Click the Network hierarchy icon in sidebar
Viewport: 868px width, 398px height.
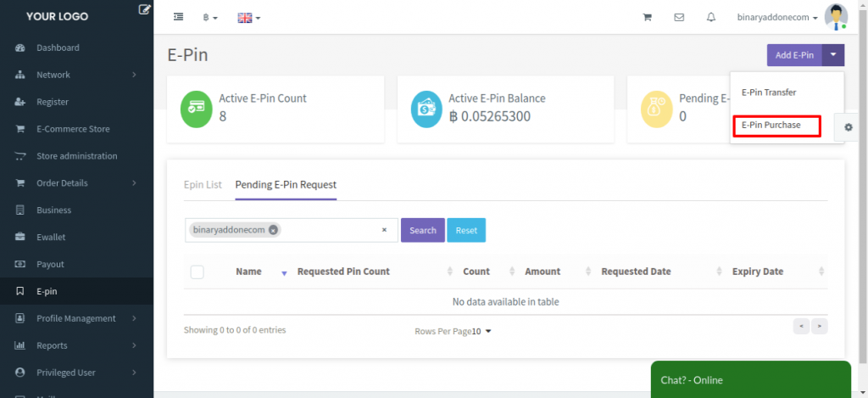pos(20,75)
